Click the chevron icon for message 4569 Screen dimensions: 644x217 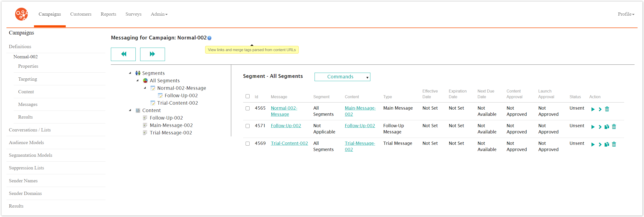[600, 145]
